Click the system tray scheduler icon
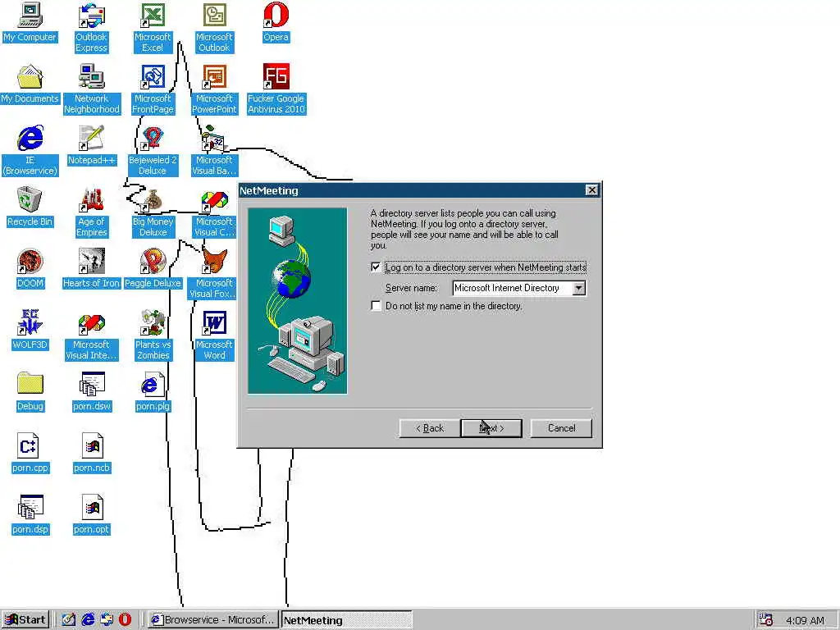This screenshot has width=840, height=630. (766, 620)
